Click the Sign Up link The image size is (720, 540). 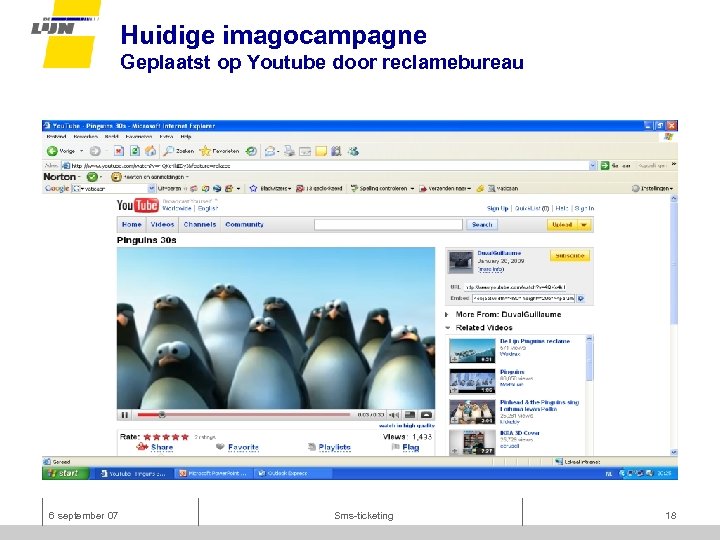pos(498,208)
